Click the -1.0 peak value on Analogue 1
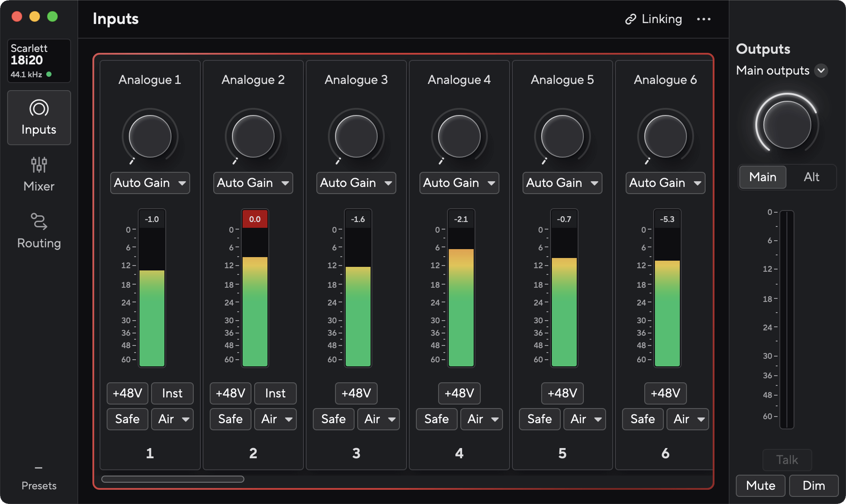The width and height of the screenshot is (846, 504). coord(152,219)
